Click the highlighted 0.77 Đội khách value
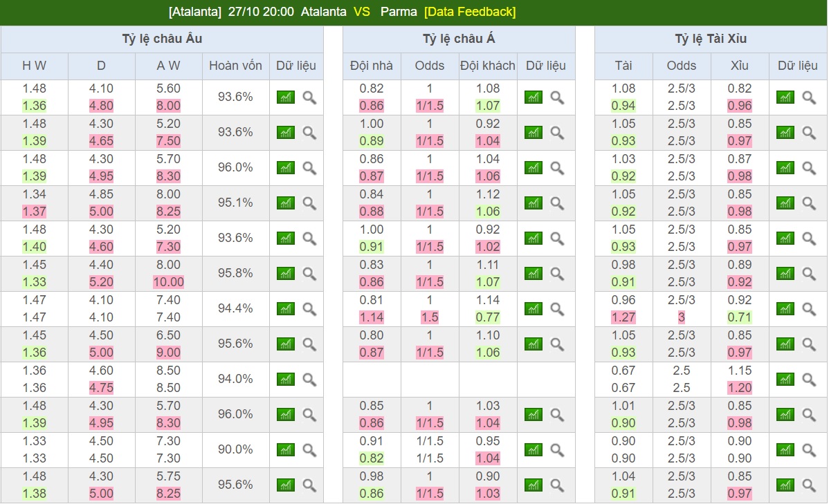Image resolution: width=829 pixels, height=504 pixels. point(487,317)
